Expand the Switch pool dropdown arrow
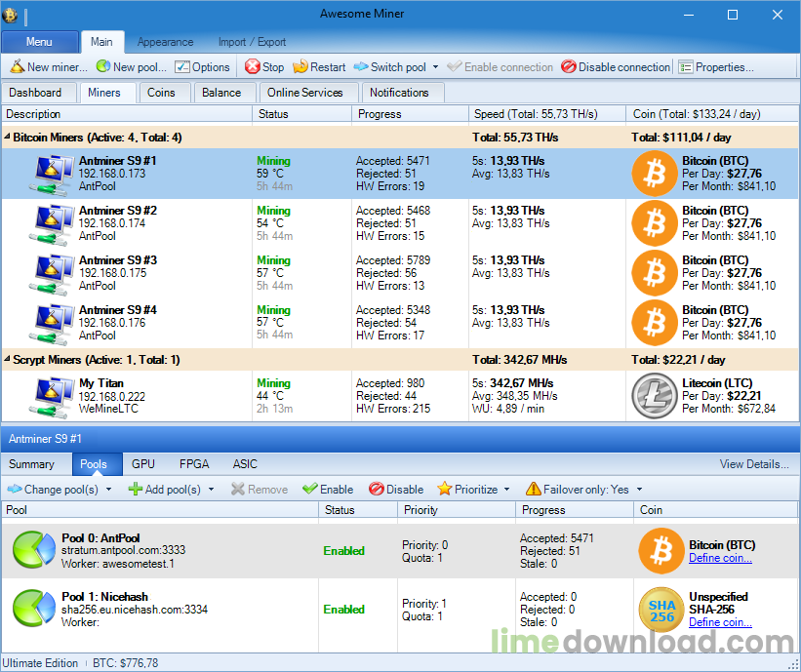Screen dimensions: 801x672 point(435,67)
